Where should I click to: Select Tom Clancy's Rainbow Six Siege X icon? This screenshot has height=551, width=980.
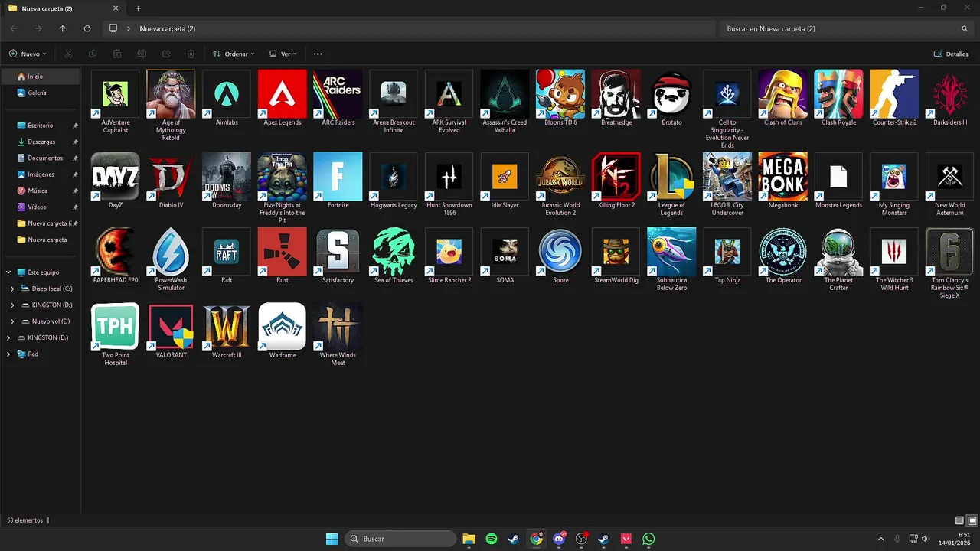949,252
